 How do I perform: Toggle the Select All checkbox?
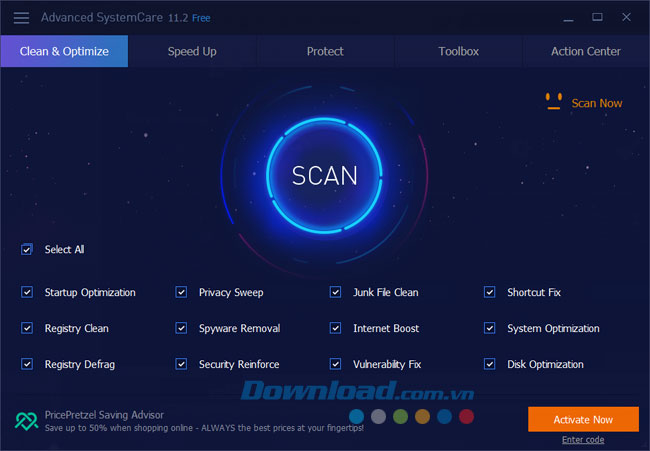(x=27, y=250)
